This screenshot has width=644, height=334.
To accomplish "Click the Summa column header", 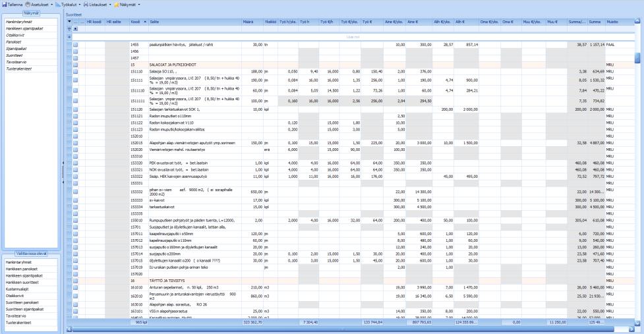I will pos(597,22).
